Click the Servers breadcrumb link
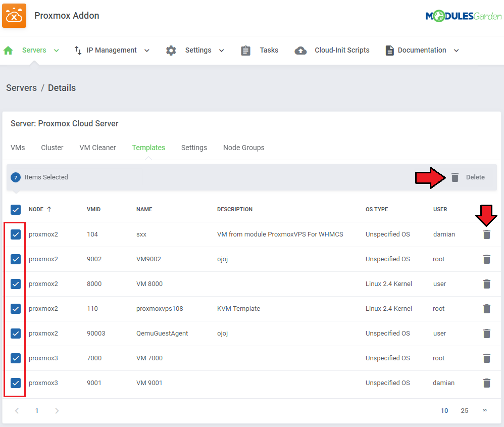Image resolution: width=504 pixels, height=427 pixels. tap(22, 88)
